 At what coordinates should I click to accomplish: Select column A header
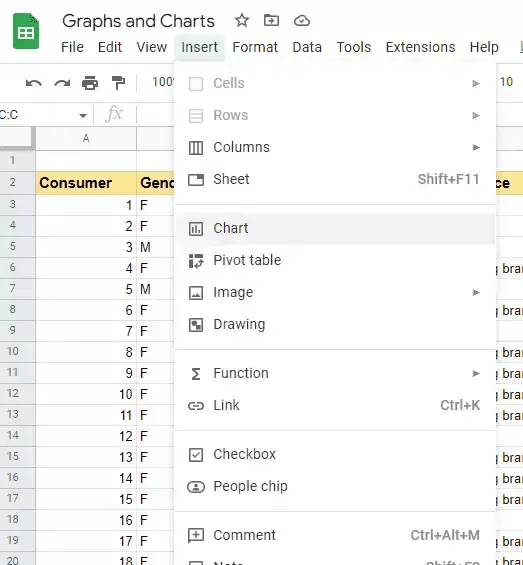[86, 138]
